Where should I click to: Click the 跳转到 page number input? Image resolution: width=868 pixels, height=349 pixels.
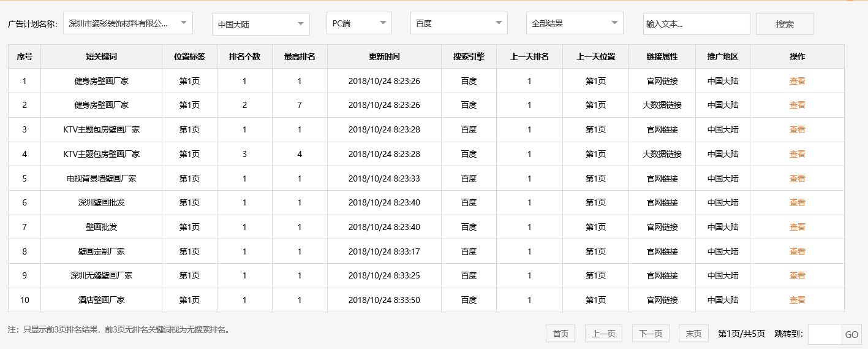(825, 334)
